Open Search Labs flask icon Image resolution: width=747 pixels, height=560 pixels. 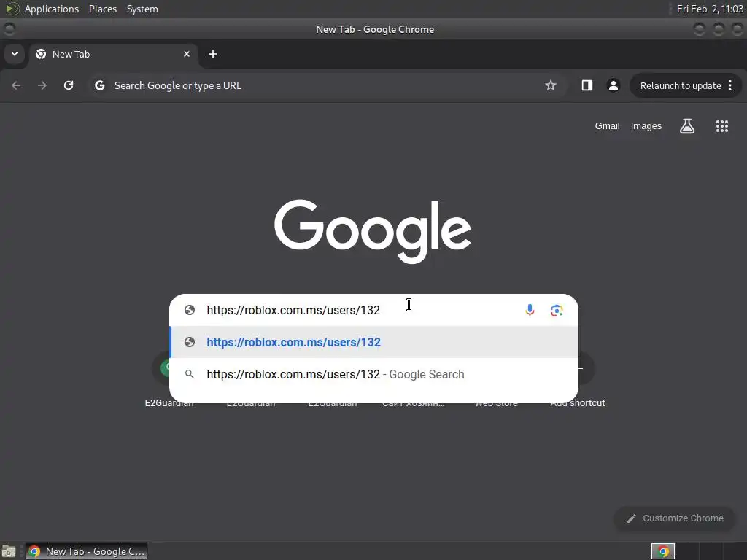[687, 126]
